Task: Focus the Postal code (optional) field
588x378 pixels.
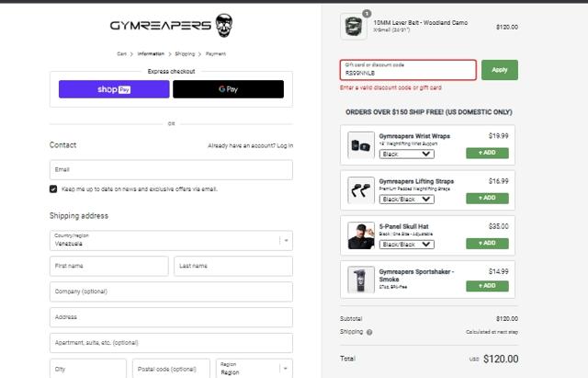Action: click(x=171, y=369)
